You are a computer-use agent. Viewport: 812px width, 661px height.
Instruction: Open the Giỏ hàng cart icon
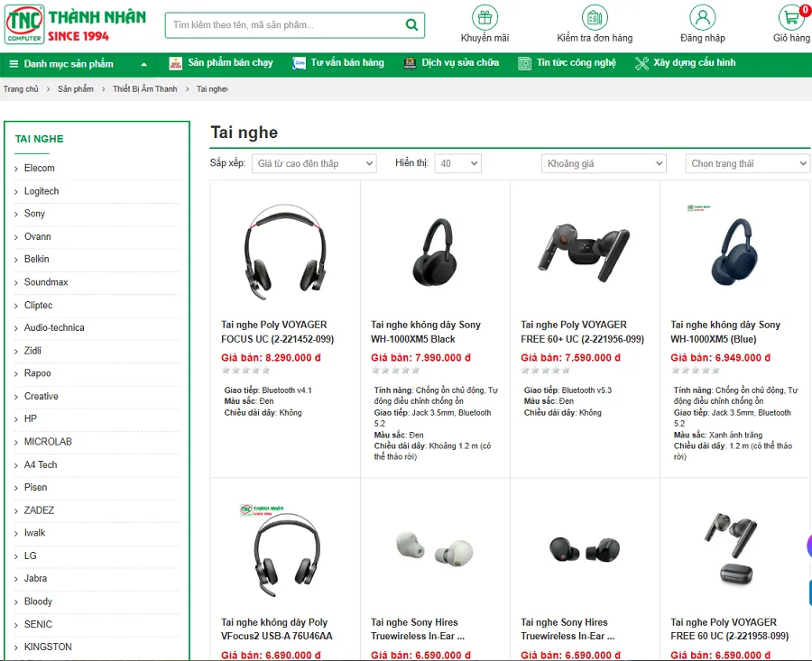click(x=791, y=18)
